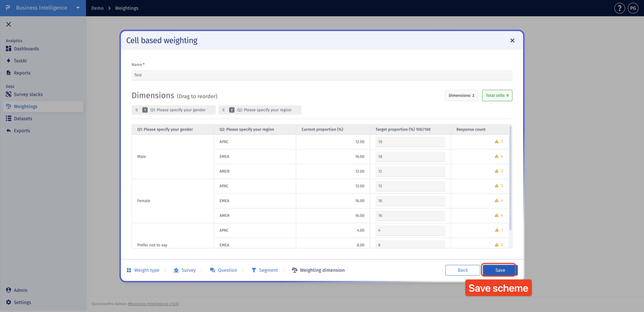Click the Weight type grid icon
The height and width of the screenshot is (312, 644).
129,270
